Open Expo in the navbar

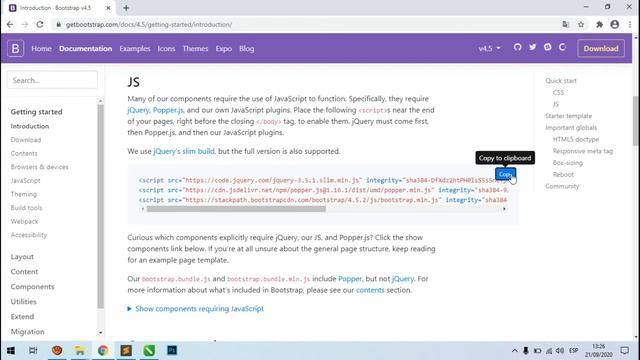click(224, 48)
